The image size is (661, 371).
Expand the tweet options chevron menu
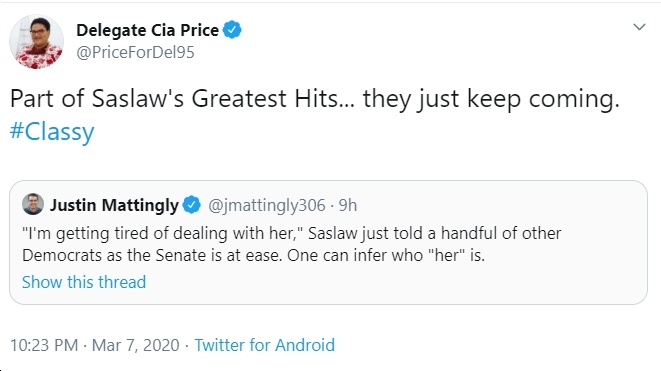click(640, 27)
